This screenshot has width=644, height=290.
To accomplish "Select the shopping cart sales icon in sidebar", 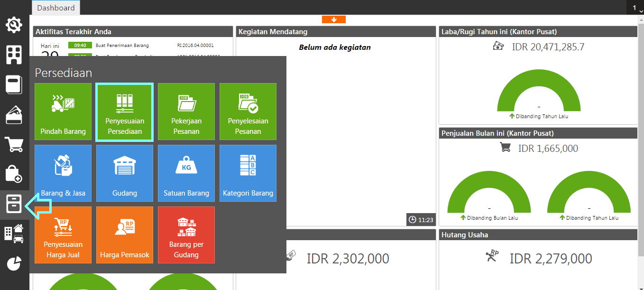I will (x=14, y=145).
